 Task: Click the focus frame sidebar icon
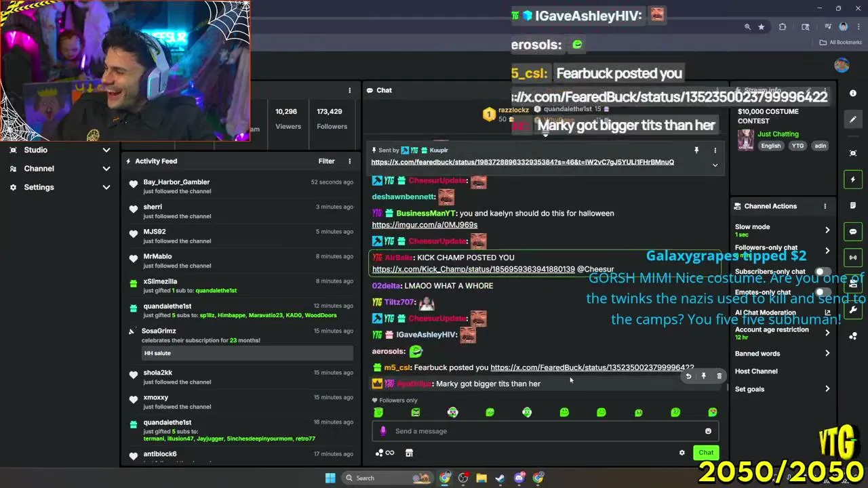click(853, 153)
